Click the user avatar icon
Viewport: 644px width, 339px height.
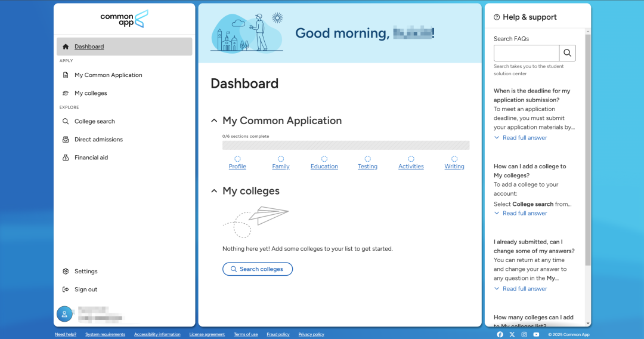click(64, 314)
